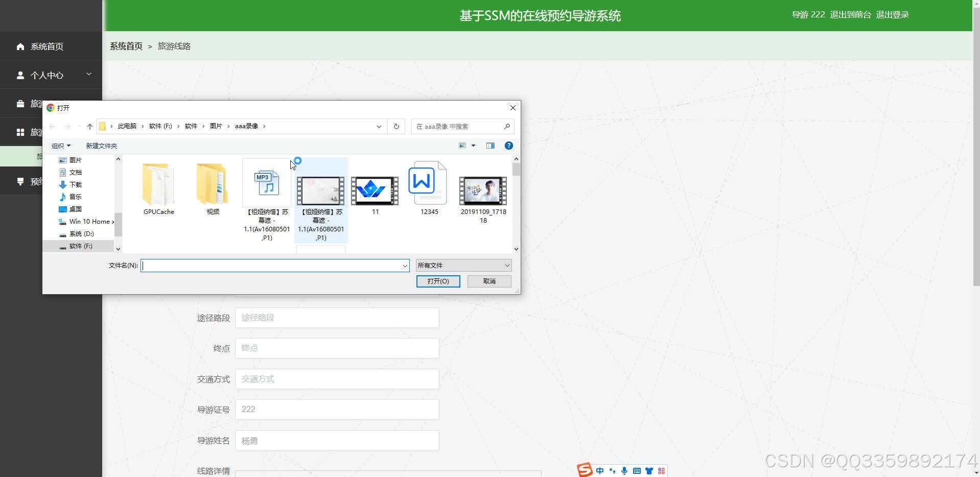Image resolution: width=980 pixels, height=477 pixels.
Task: Click the 交通方式 input field
Action: [x=337, y=379]
